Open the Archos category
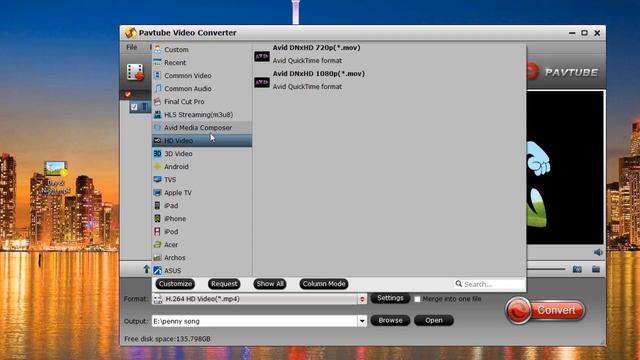The image size is (640, 360). (202, 258)
